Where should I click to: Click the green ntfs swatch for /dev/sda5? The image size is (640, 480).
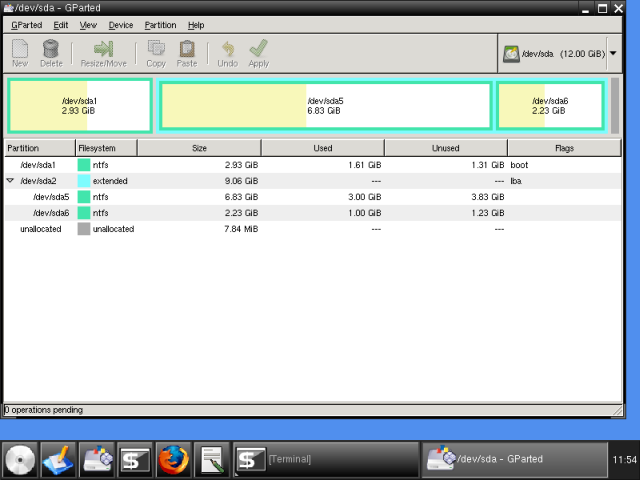[x=84, y=197]
